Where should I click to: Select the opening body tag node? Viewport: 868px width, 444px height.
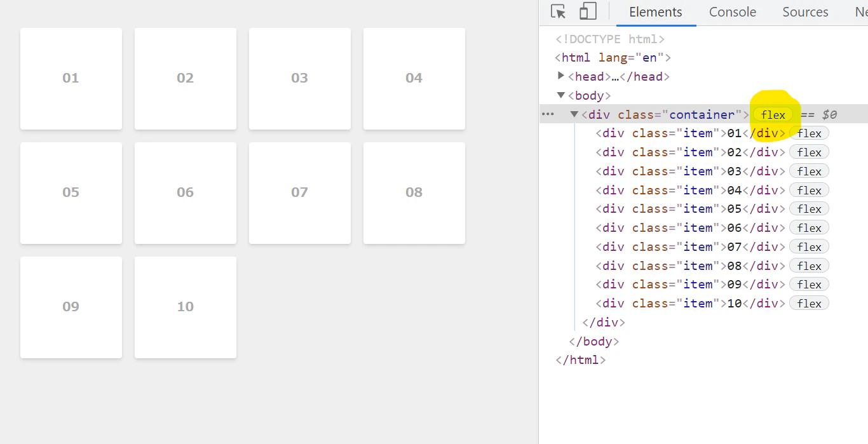click(589, 96)
